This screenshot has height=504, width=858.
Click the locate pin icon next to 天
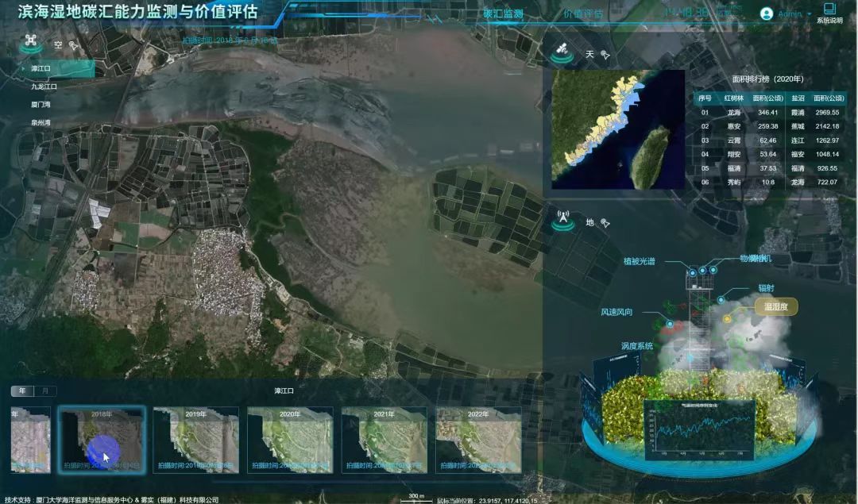[605, 55]
